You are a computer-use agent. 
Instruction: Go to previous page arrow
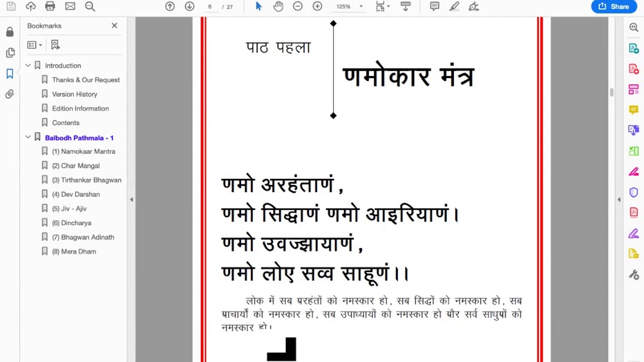pyautogui.click(x=170, y=7)
